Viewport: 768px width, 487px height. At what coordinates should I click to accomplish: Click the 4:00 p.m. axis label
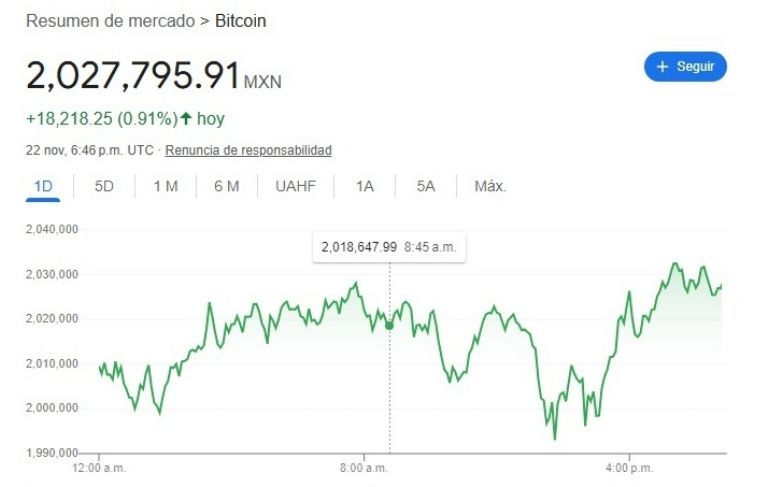[630, 467]
